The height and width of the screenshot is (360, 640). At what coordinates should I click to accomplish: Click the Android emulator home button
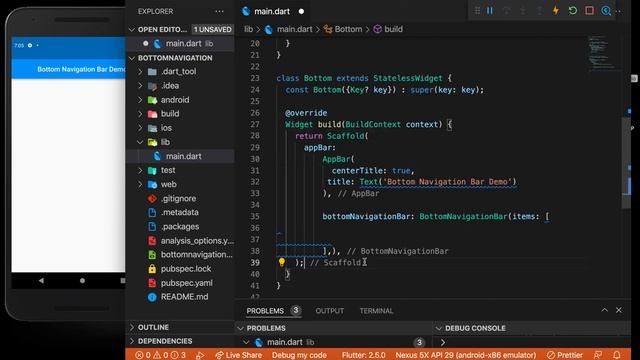82,280
